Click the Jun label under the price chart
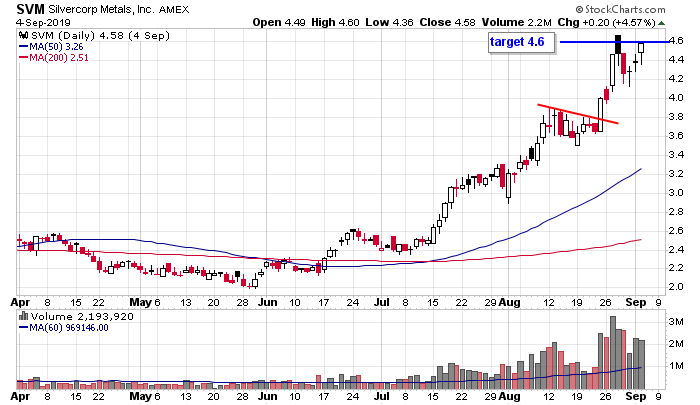This screenshot has width=700, height=405. point(268,302)
